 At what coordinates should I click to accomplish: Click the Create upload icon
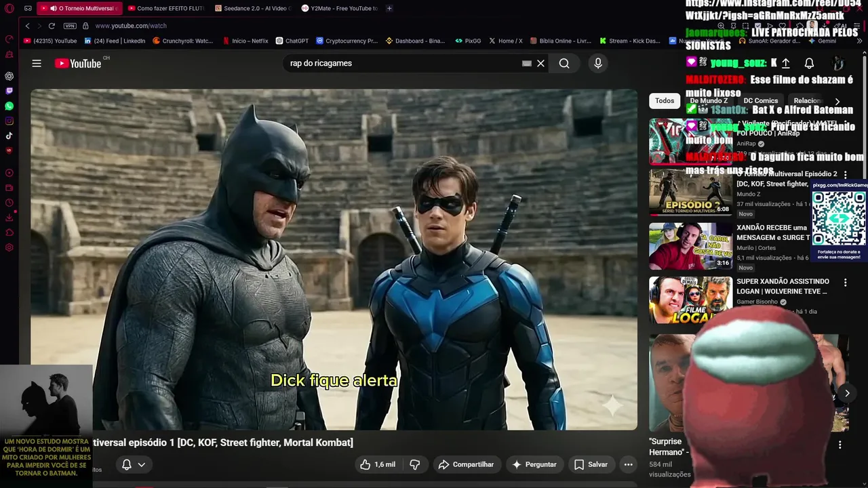[x=785, y=63]
